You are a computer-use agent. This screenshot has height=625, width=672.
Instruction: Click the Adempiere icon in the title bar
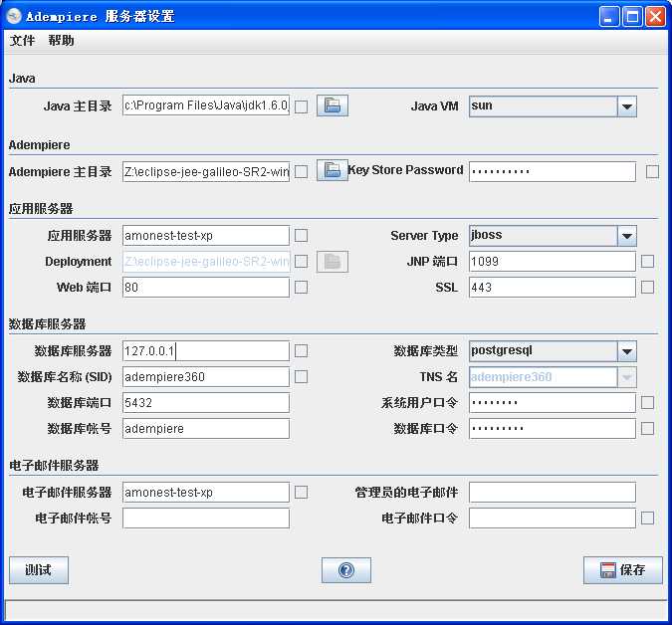pyautogui.click(x=14, y=16)
